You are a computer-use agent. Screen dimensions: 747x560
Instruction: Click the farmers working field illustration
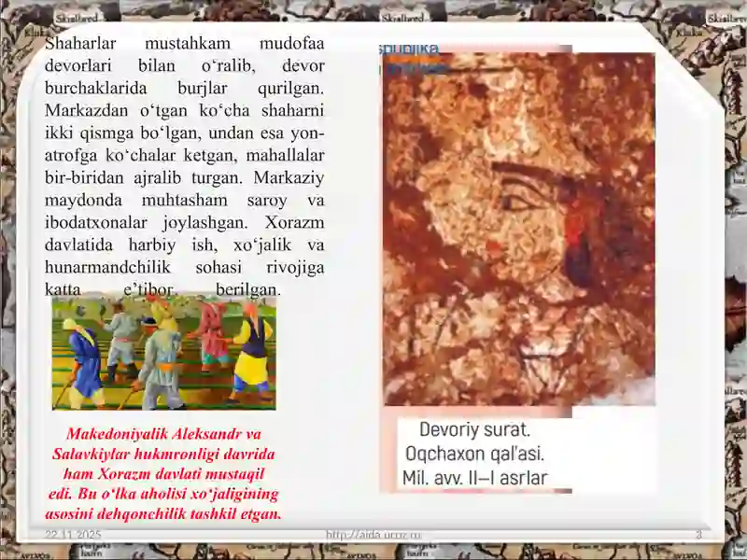[164, 353]
